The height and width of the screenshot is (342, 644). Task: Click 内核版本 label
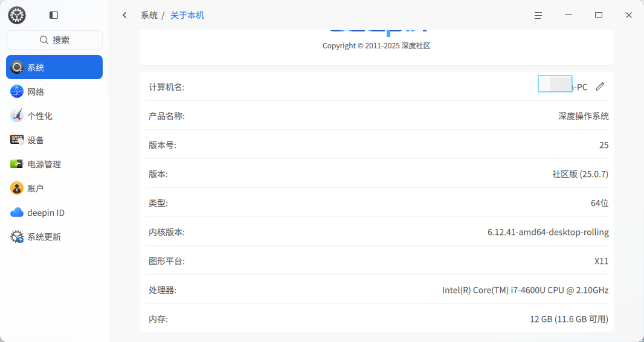(x=167, y=233)
